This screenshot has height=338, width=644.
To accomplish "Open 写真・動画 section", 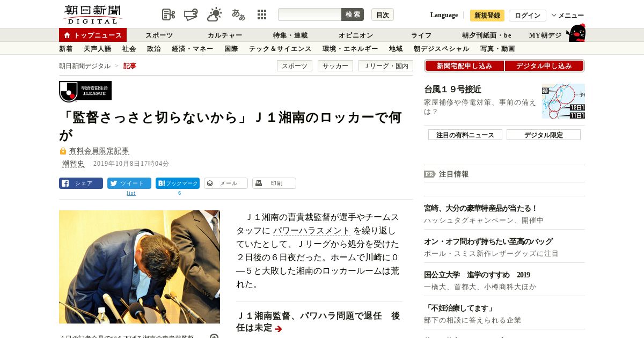I will click(497, 48).
